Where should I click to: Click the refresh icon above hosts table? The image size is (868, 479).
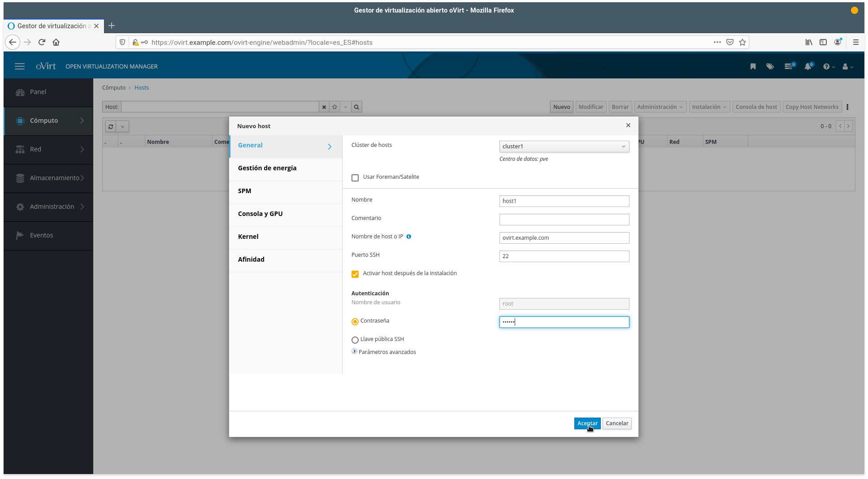(x=111, y=126)
